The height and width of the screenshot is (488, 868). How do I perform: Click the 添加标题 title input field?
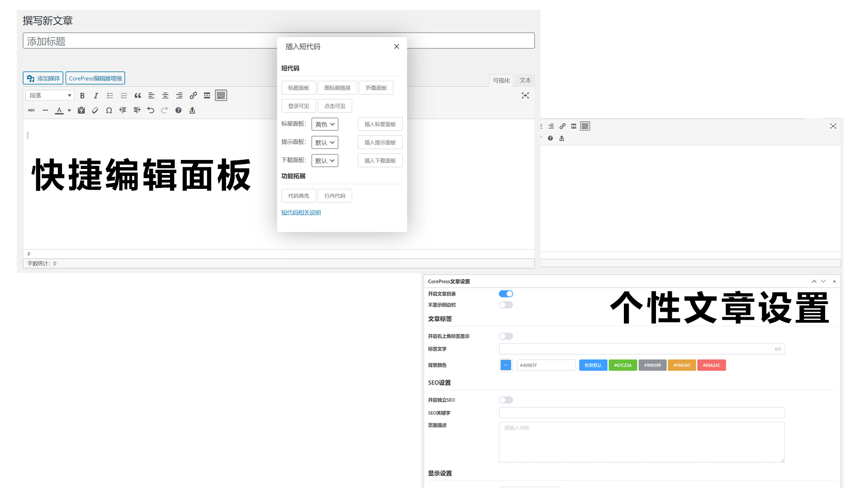click(x=181, y=41)
